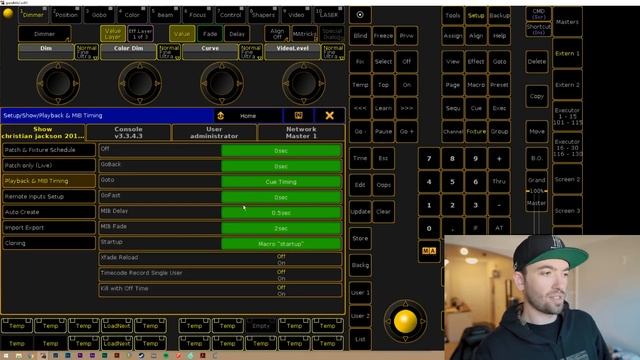Open the Goto Cue Timing value field

pyautogui.click(x=281, y=182)
